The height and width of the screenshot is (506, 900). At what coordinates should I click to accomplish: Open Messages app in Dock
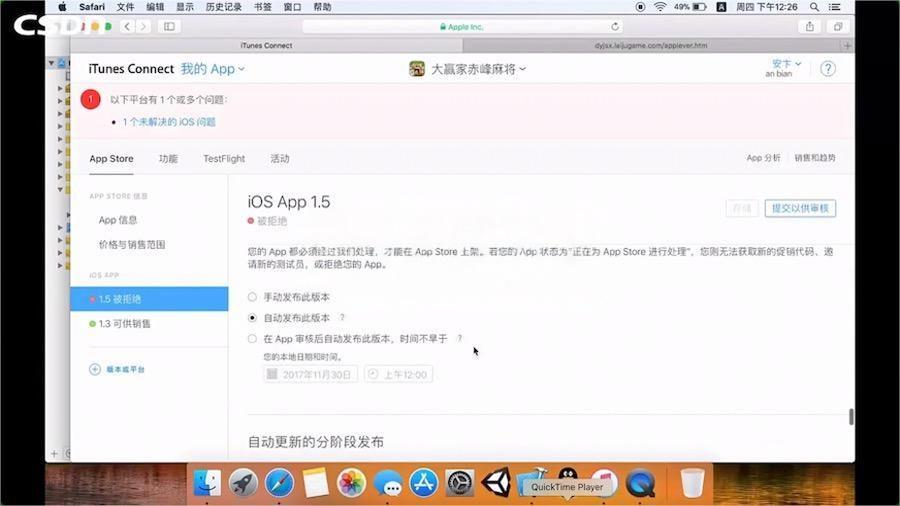coord(387,482)
